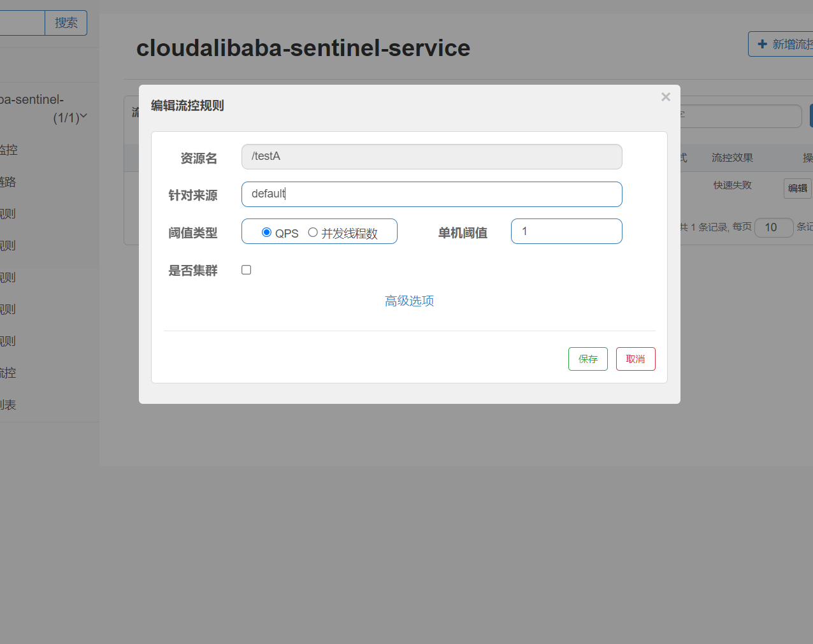Collapse the sentinel service (1/1) chevron

83,117
